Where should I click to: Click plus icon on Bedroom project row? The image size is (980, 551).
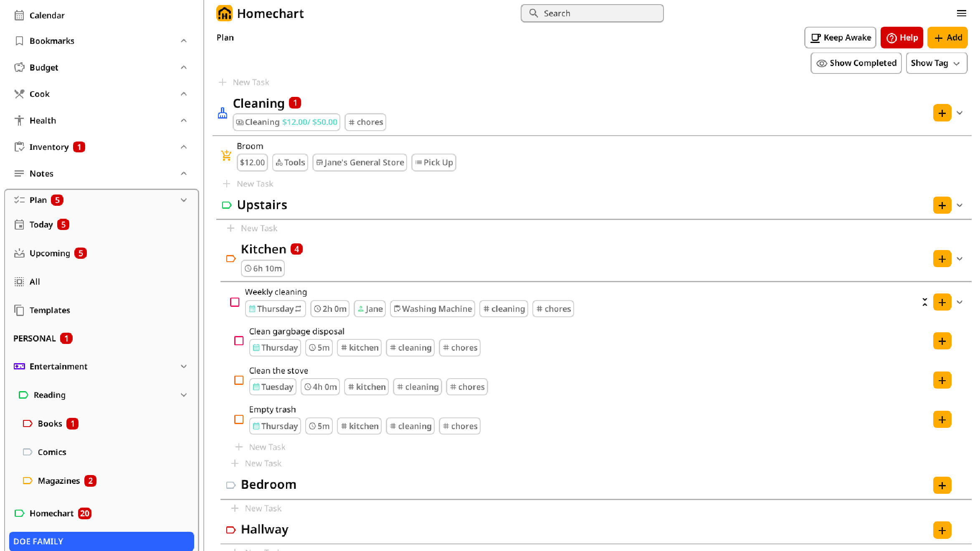tap(942, 485)
